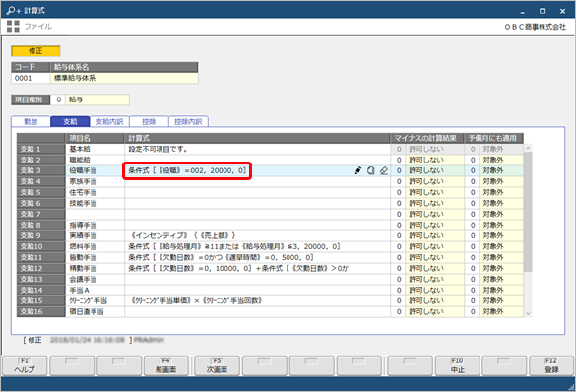
Task: Click the ＯＢＣ商事株式会社 company name
Action: coord(536,27)
